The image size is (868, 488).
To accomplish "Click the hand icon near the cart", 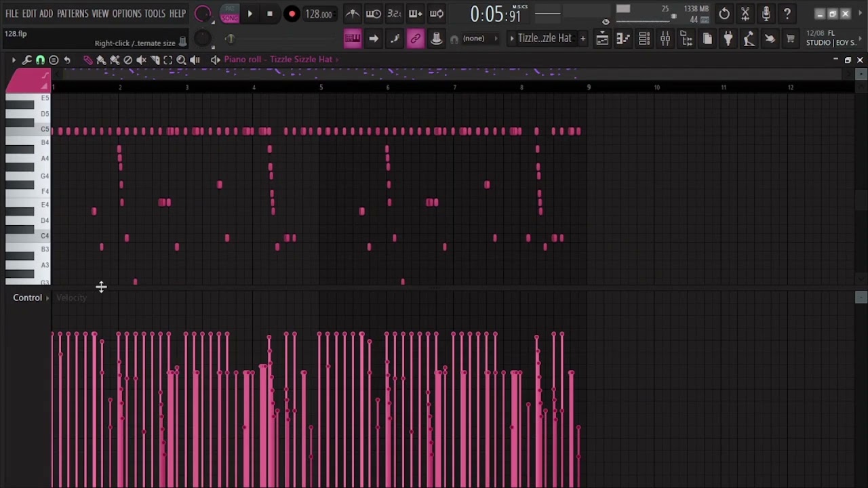I will (x=770, y=39).
